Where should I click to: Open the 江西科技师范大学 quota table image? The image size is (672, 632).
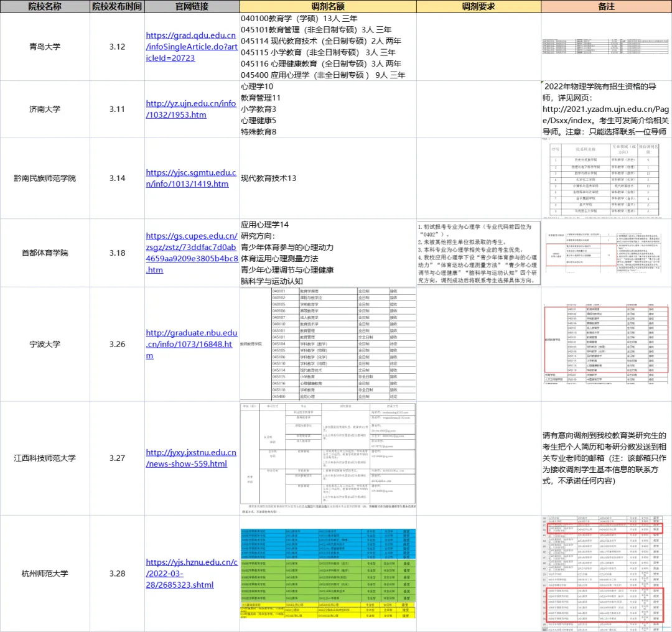(328, 458)
